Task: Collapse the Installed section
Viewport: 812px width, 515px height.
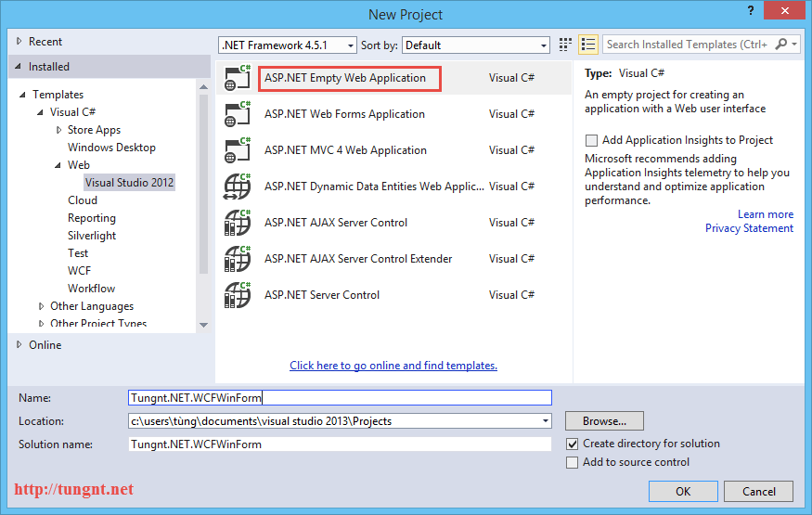Action: 19,66
